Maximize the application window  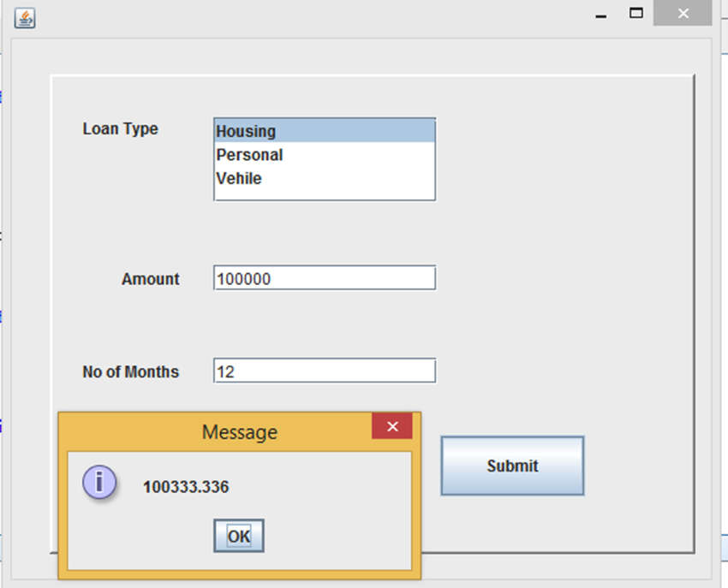(636, 14)
